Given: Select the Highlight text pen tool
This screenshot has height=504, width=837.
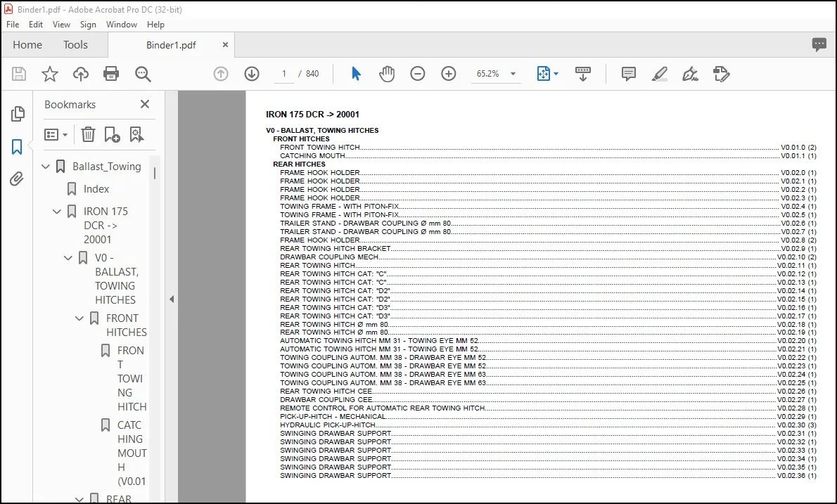Looking at the screenshot, I should coord(660,74).
